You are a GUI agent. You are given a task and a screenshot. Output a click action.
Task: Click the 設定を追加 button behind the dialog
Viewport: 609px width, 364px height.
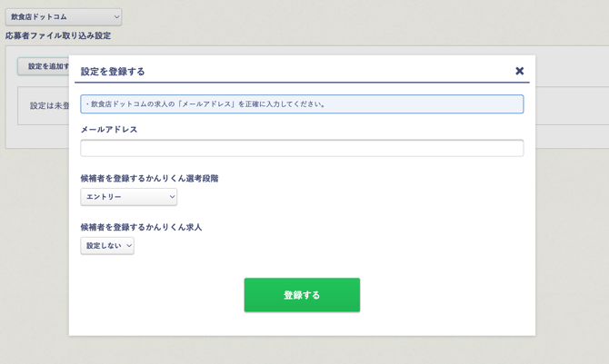pos(44,66)
